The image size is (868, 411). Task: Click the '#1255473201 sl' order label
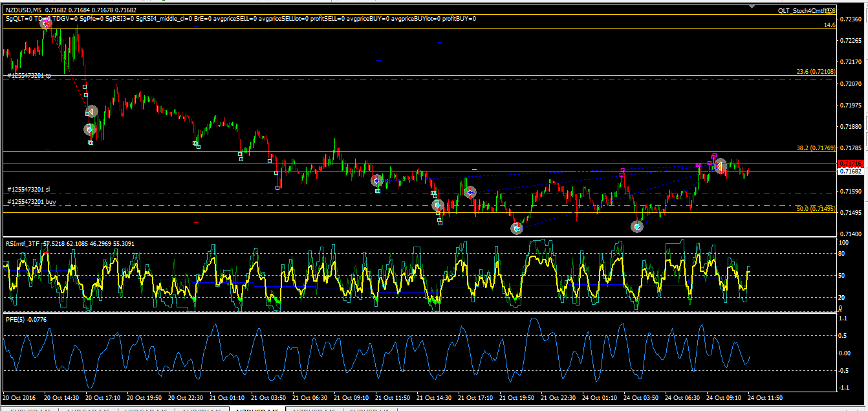pos(28,190)
